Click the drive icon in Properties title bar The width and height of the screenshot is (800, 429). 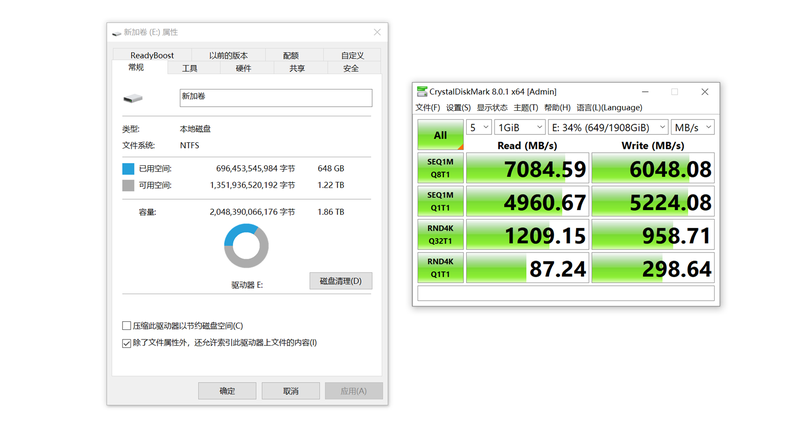[117, 33]
